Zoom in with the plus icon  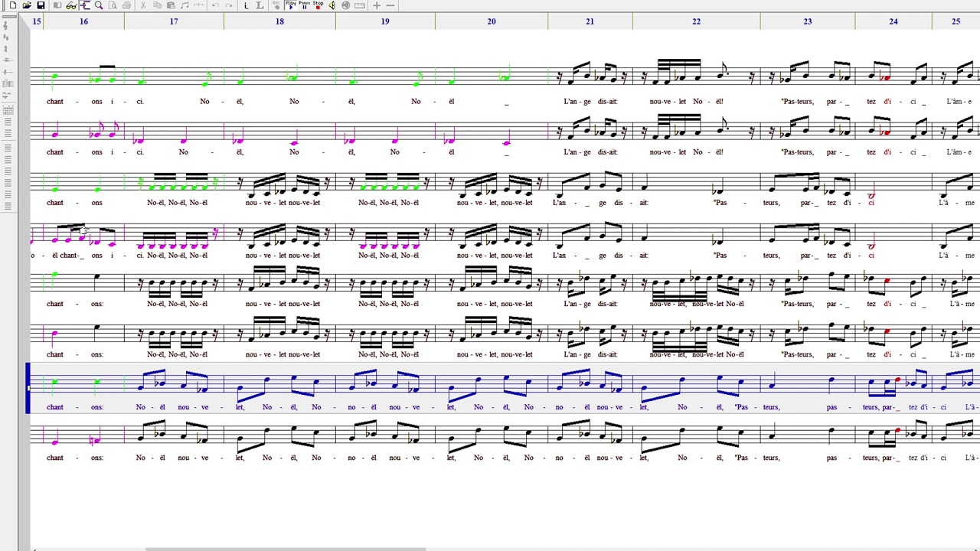[x=376, y=5]
